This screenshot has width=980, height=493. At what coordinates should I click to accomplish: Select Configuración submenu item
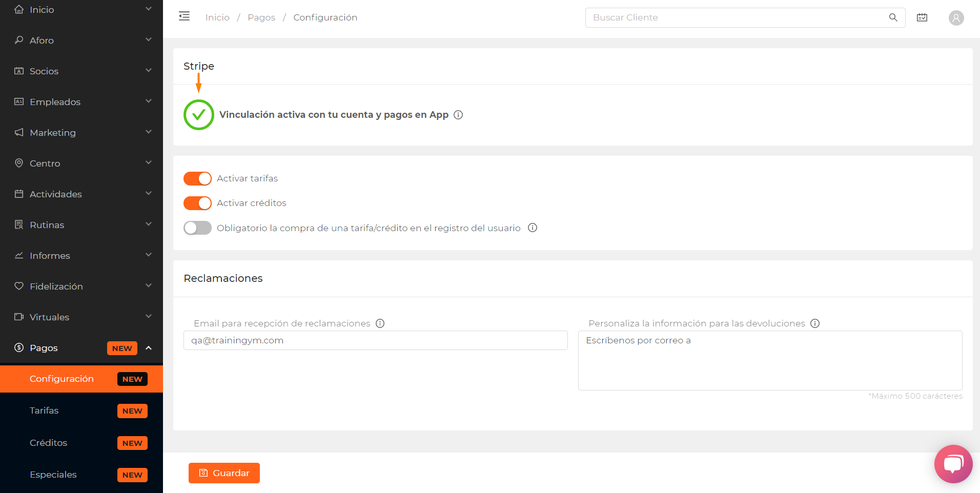[x=81, y=379]
